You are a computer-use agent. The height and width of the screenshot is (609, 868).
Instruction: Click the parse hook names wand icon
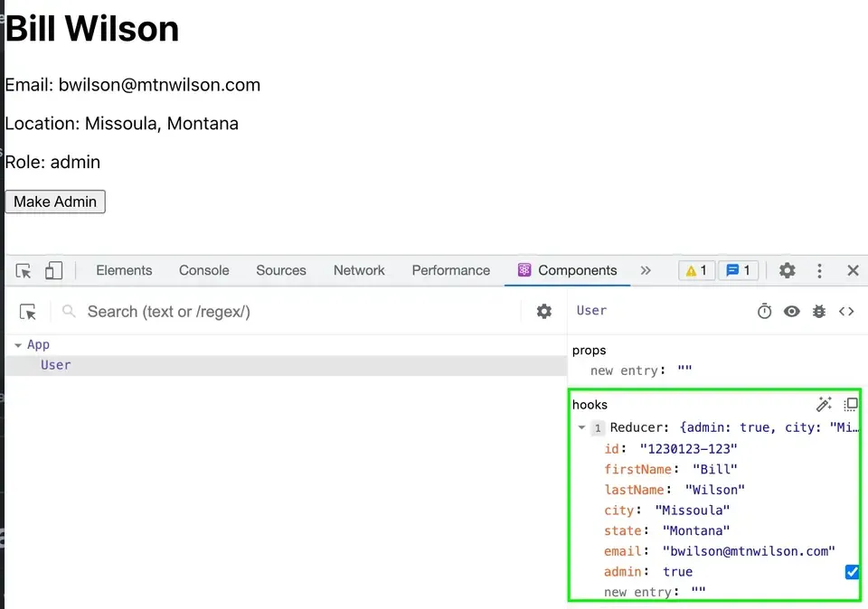(x=824, y=405)
